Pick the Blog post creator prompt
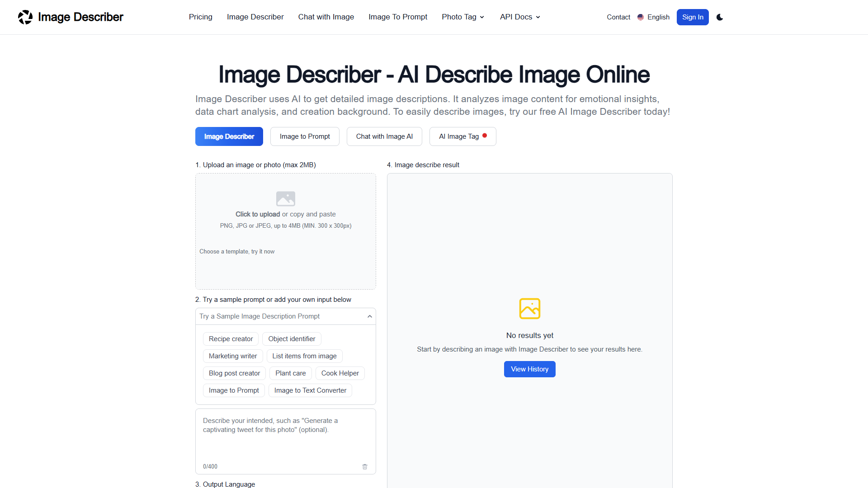 (234, 373)
